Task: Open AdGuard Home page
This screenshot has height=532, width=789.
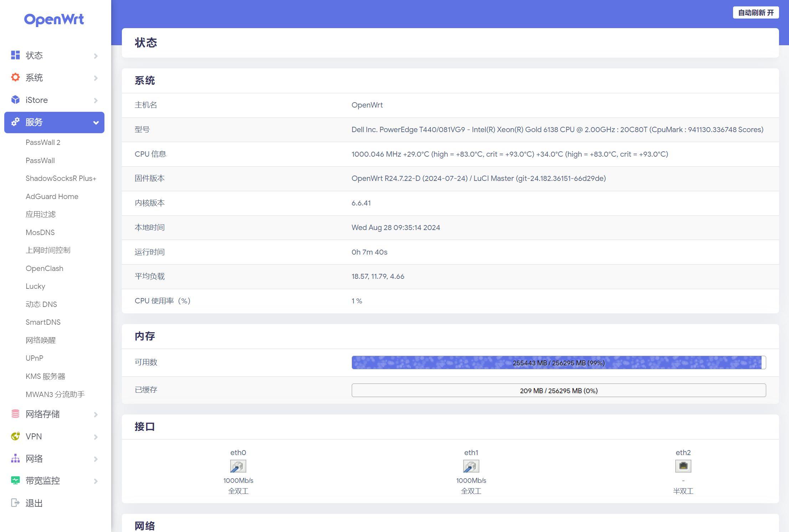Action: 52,197
